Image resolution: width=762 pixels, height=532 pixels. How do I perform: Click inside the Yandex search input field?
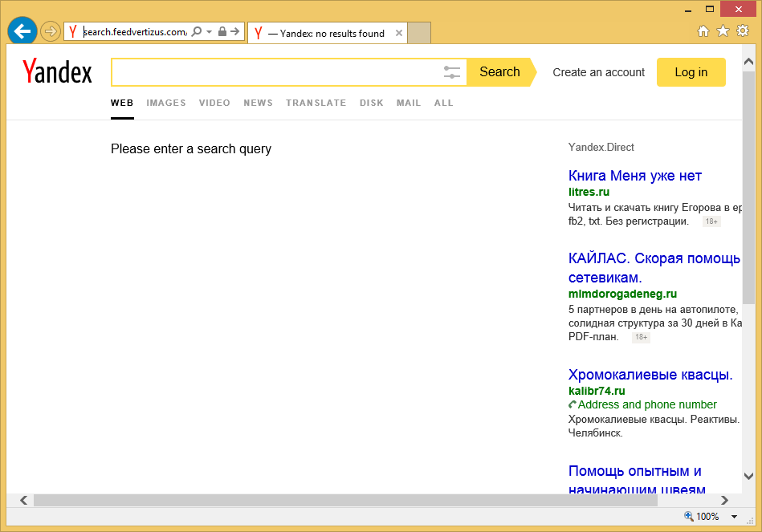point(273,72)
